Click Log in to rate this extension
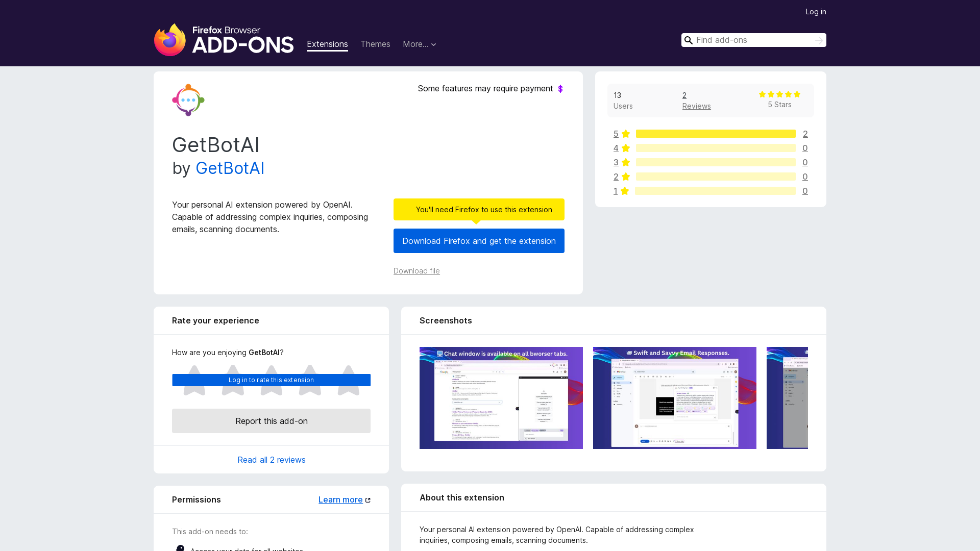This screenshot has width=980, height=551. 271,380
